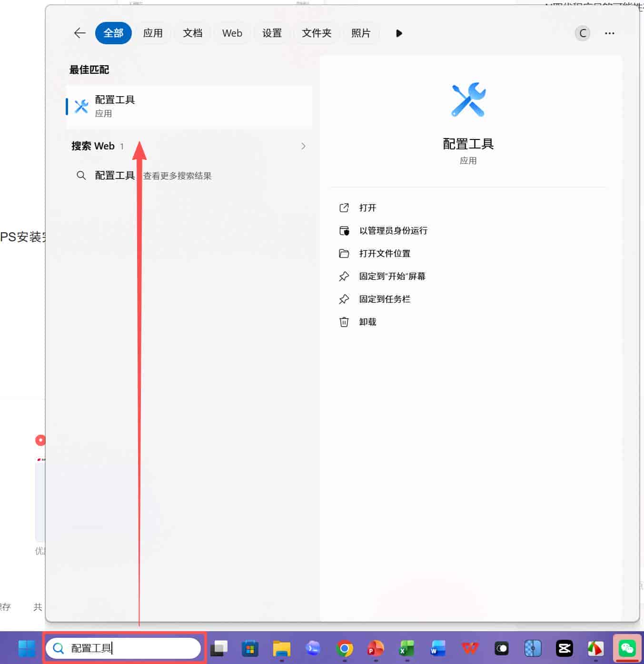
Task: Click the magnifier icon beside web suggestion
Action: [x=81, y=176]
